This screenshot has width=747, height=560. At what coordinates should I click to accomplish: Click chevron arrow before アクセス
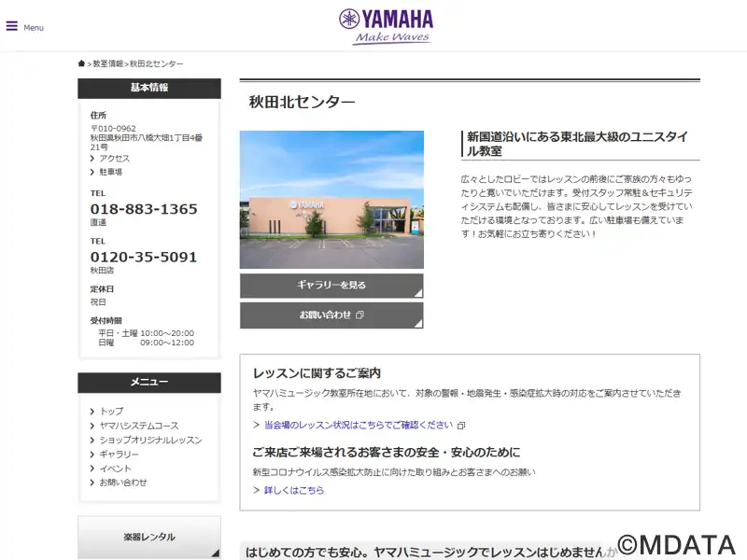coord(92,158)
